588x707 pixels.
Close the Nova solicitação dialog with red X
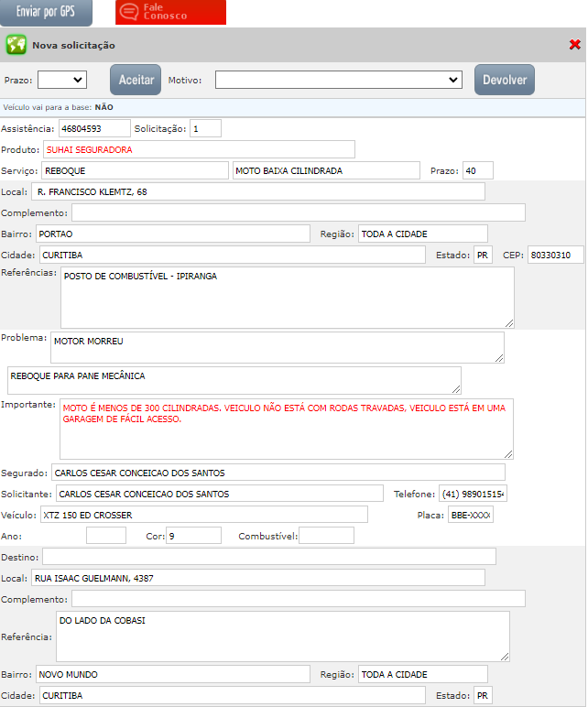point(575,44)
